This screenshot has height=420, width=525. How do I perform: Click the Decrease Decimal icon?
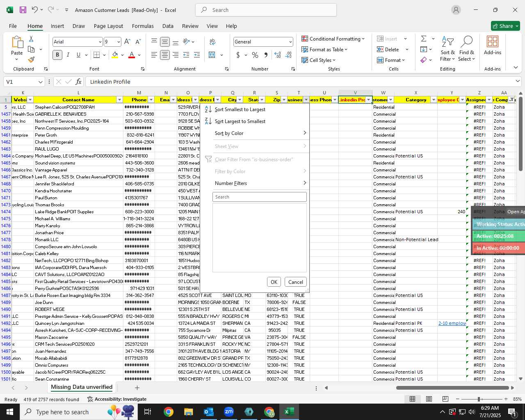click(x=288, y=55)
